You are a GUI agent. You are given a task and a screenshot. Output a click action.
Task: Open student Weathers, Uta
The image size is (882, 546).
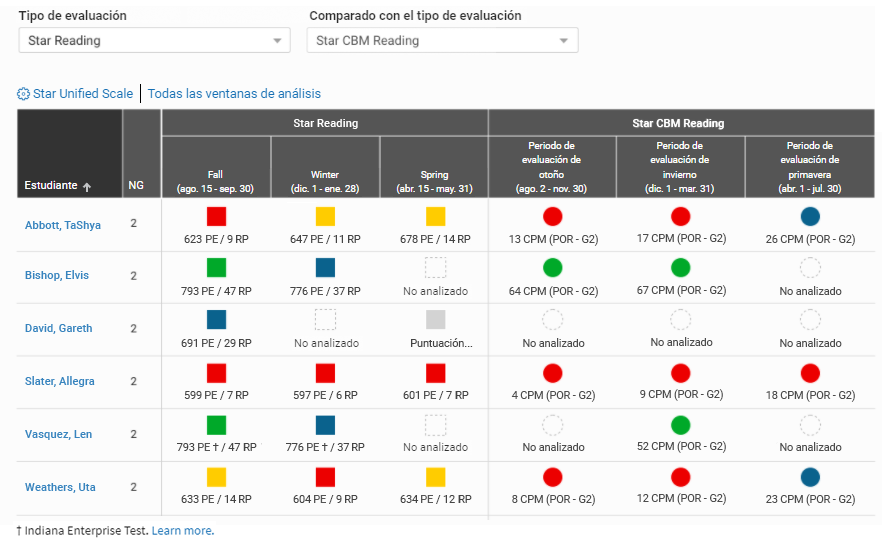(x=60, y=487)
